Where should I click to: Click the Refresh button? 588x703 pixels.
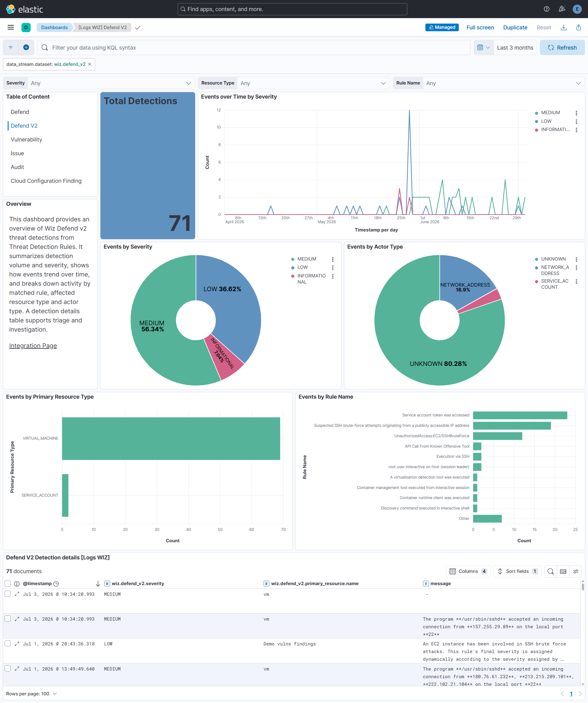click(562, 47)
